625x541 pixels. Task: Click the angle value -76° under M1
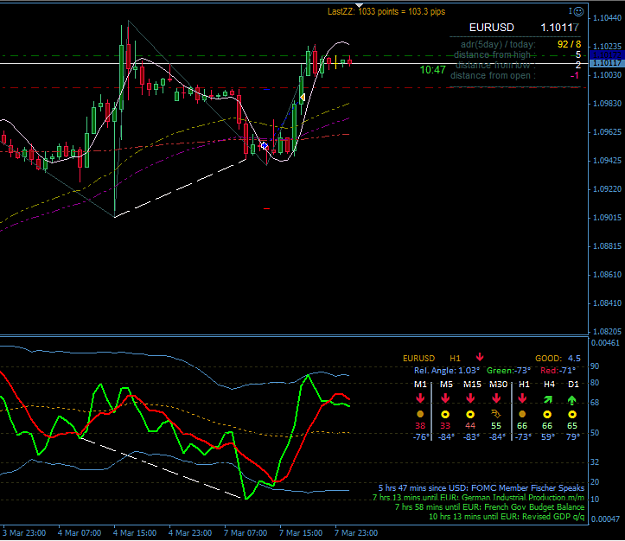coord(421,437)
